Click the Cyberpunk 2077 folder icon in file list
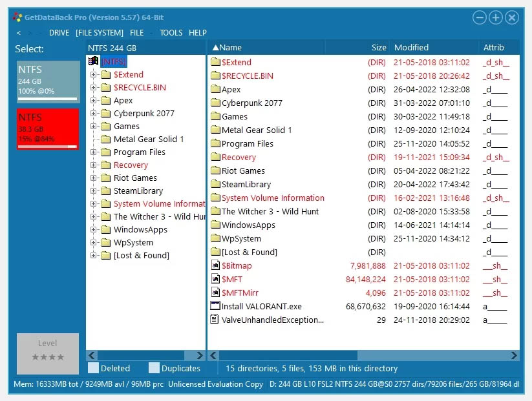Image resolution: width=532 pixels, height=401 pixels. pos(215,103)
